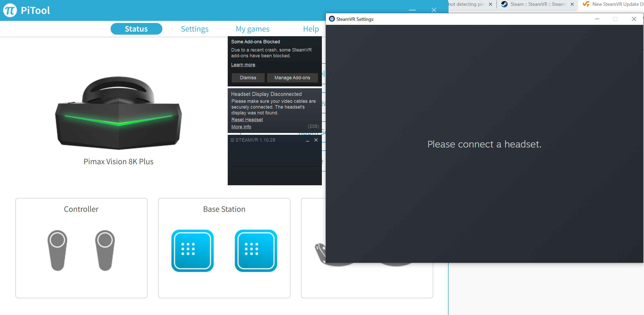Click the Steam favicon on browser tab

(504, 4)
